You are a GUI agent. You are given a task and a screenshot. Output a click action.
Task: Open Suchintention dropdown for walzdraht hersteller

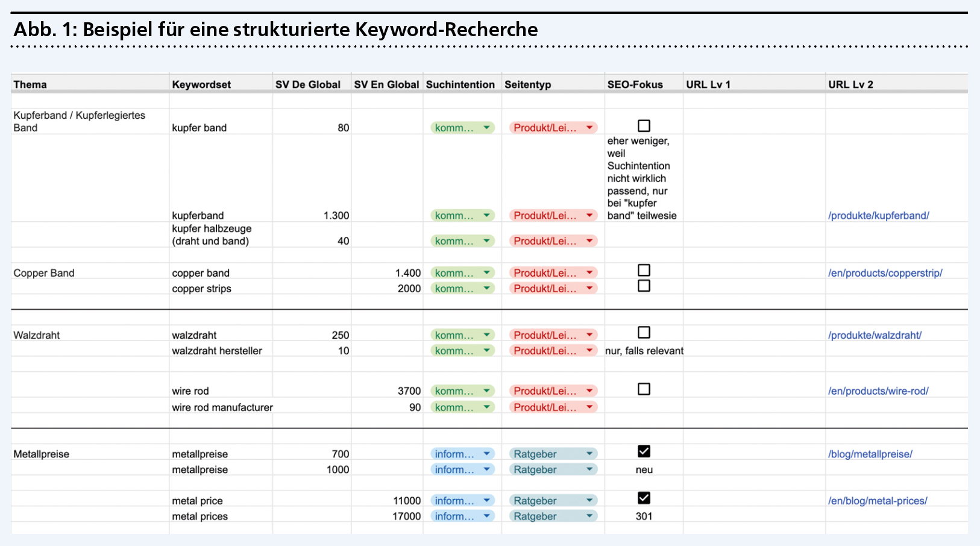(486, 351)
